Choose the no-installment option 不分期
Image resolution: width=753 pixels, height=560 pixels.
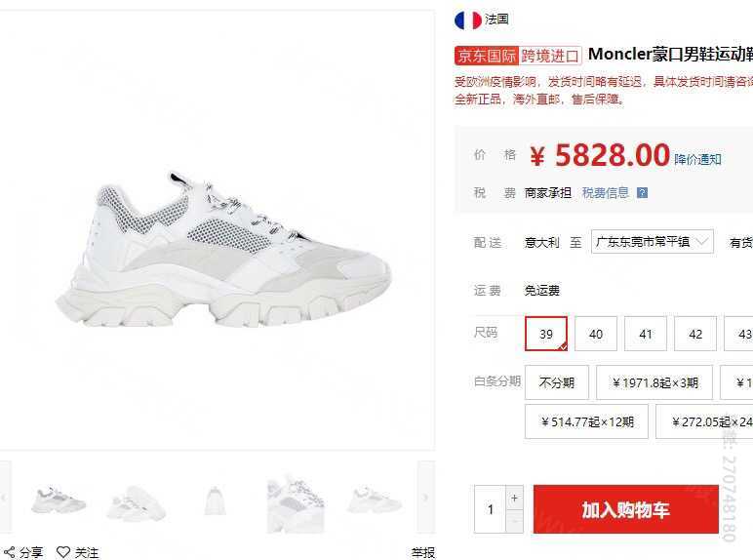pos(557,382)
